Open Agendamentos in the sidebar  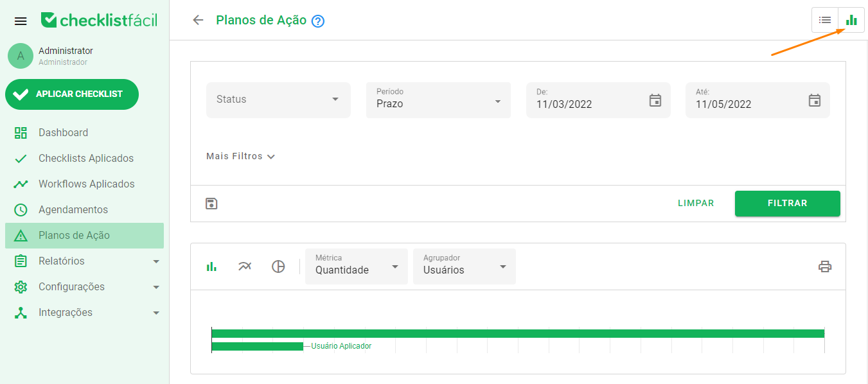pyautogui.click(x=84, y=210)
